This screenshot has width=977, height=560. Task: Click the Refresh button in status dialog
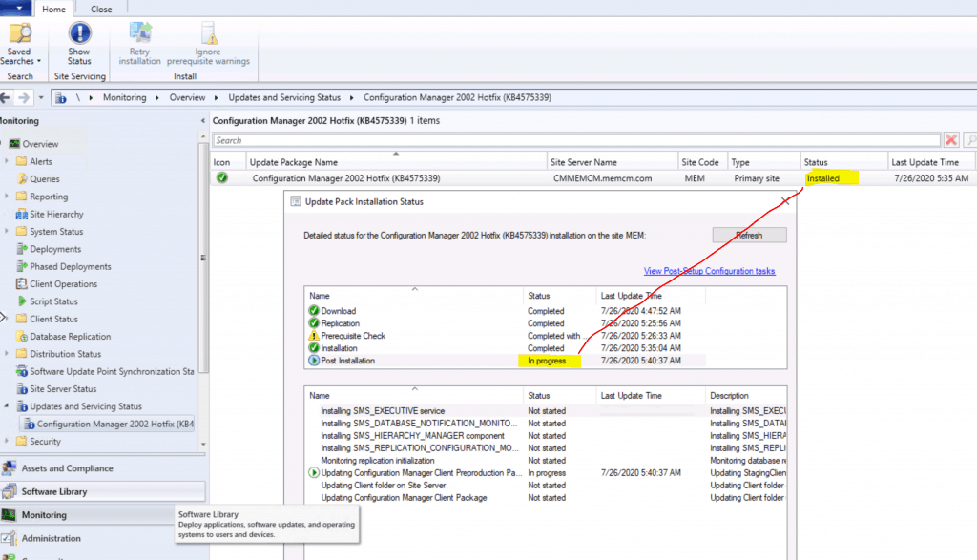click(749, 236)
